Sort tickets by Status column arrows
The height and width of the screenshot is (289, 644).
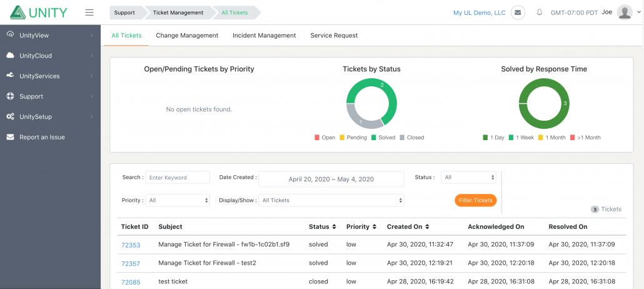(335, 226)
